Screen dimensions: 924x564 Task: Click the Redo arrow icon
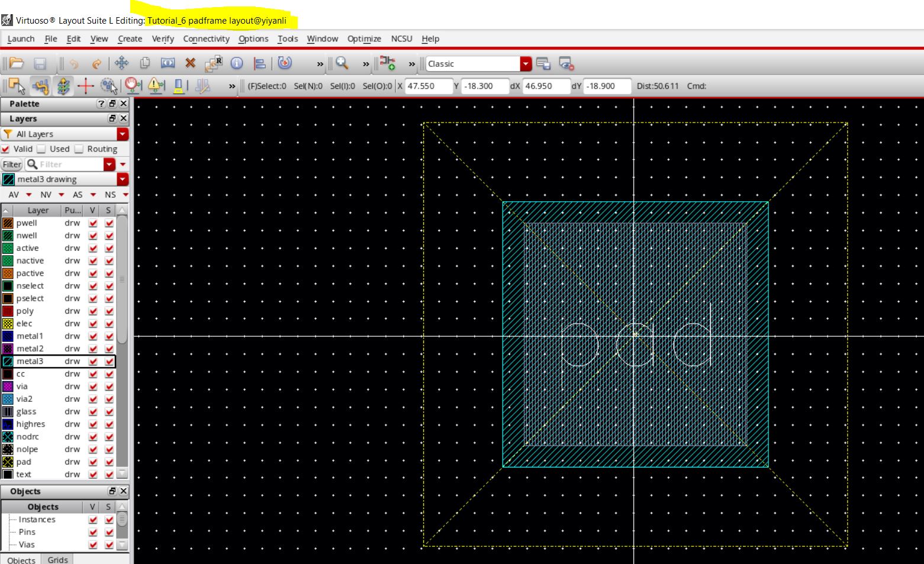tap(96, 63)
